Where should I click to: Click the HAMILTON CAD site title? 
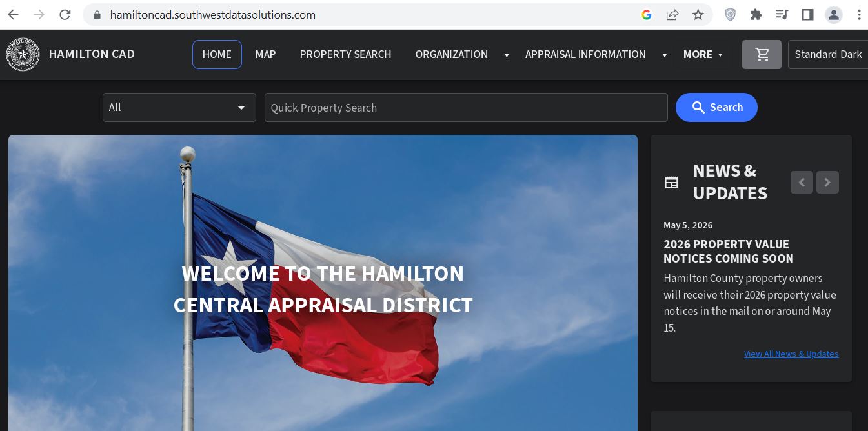click(x=92, y=55)
